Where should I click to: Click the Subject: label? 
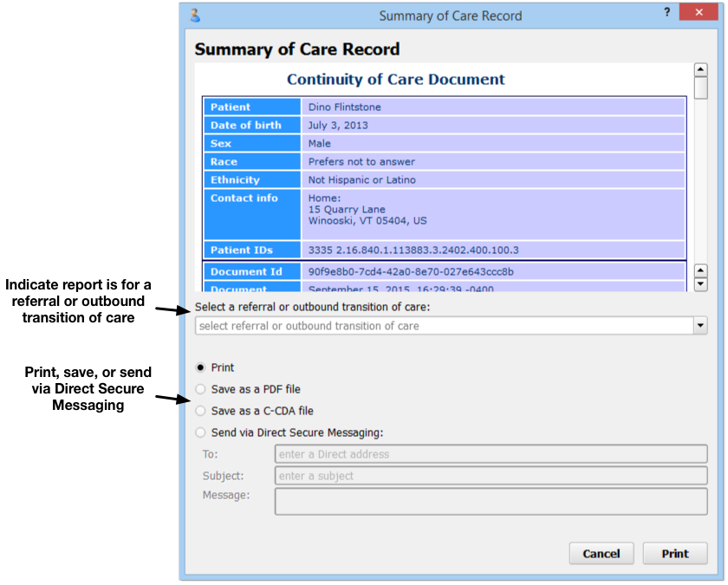[x=223, y=476]
